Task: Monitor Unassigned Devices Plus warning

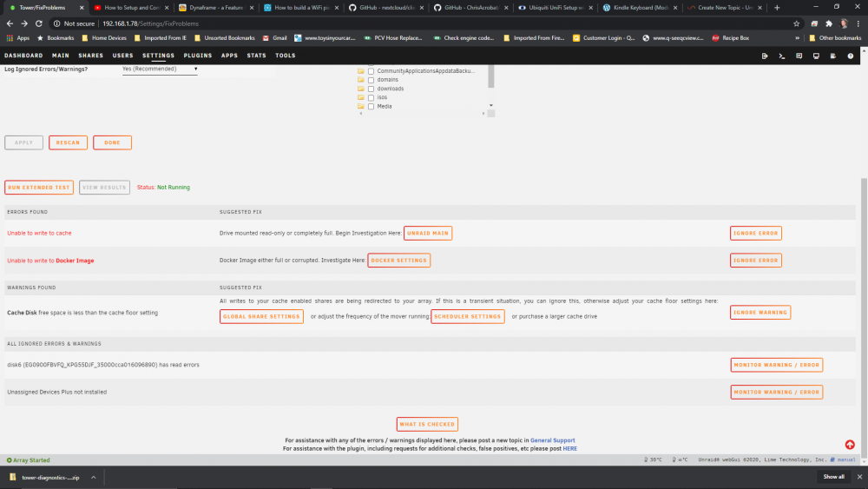Action: coord(777,392)
